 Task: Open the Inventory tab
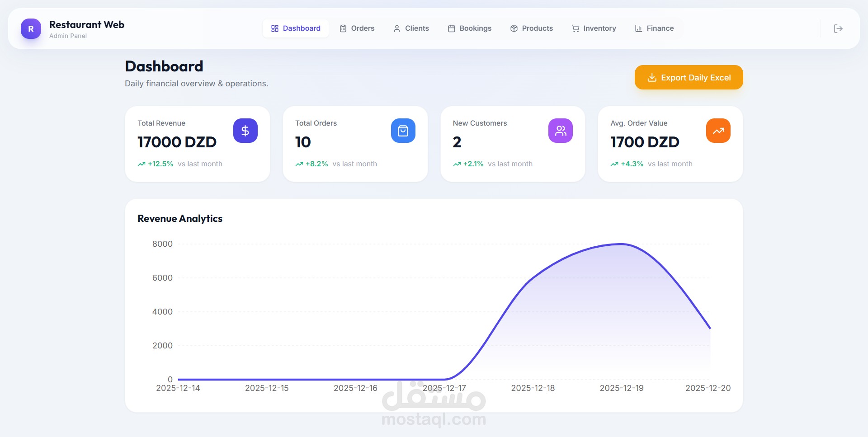point(594,28)
